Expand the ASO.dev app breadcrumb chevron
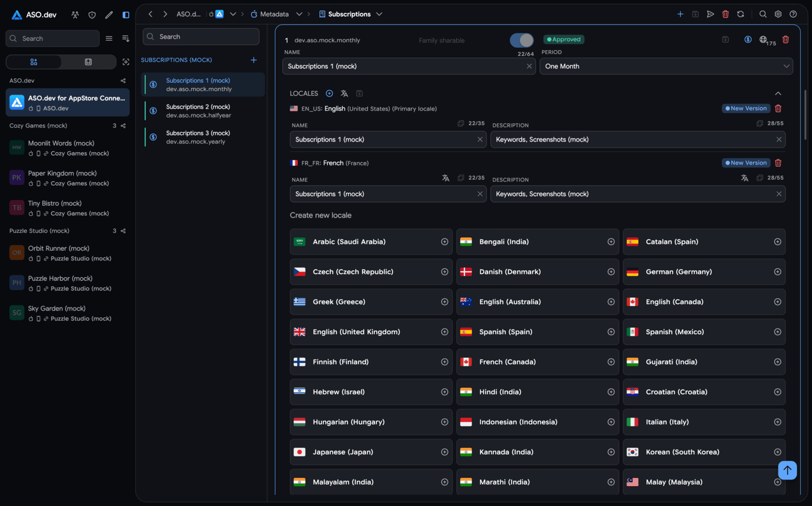Image resolution: width=812 pixels, height=506 pixels. 233,14
